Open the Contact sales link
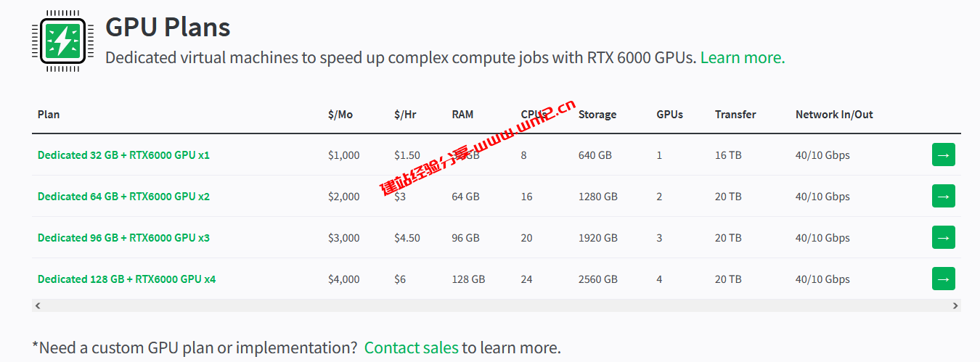The height and width of the screenshot is (362, 980). (411, 347)
